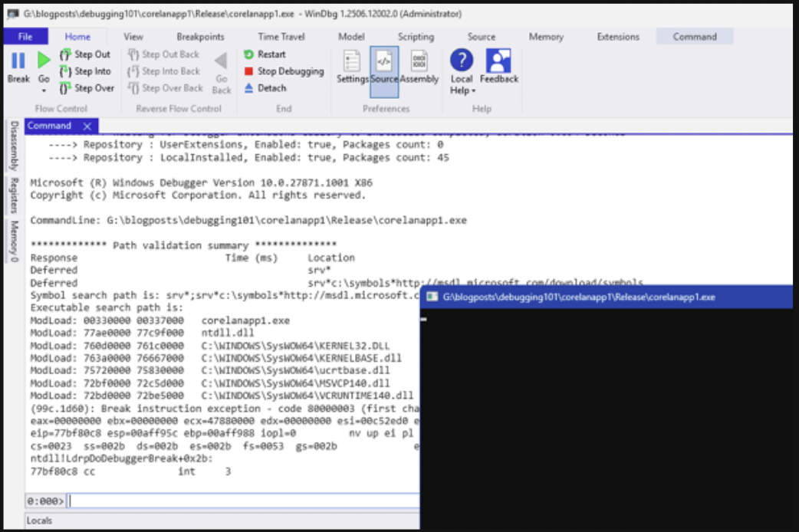Click the Feedback button
The image size is (799, 532).
(498, 67)
